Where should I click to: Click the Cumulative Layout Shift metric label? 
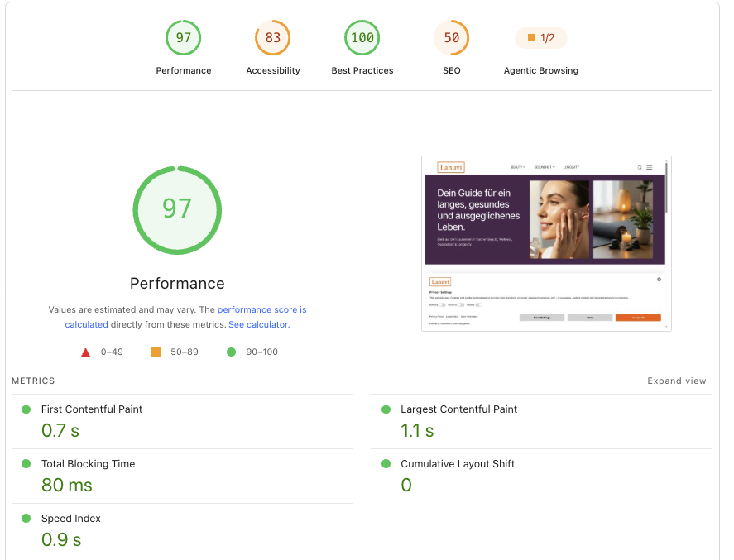458,463
